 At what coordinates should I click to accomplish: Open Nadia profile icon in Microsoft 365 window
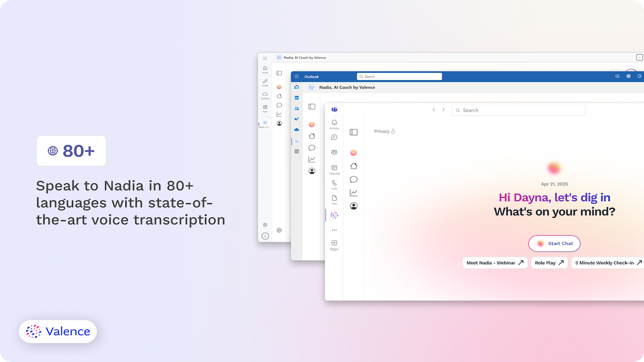point(279,123)
